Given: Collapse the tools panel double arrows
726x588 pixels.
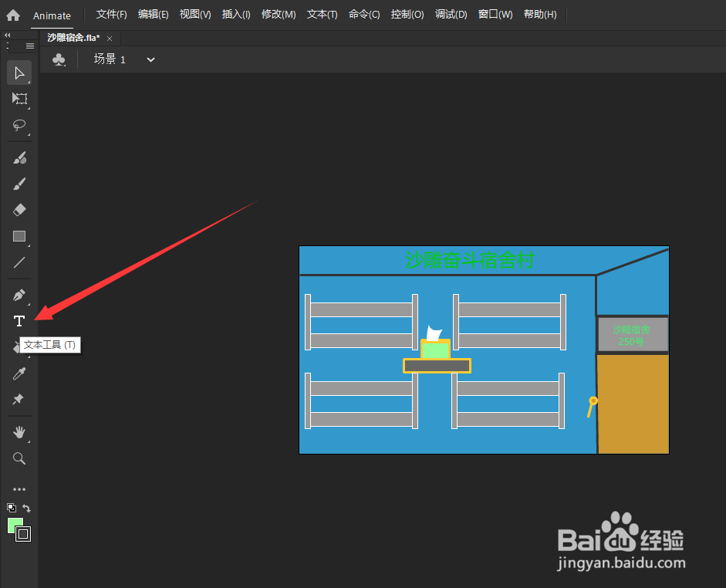Looking at the screenshot, I should point(8,35).
